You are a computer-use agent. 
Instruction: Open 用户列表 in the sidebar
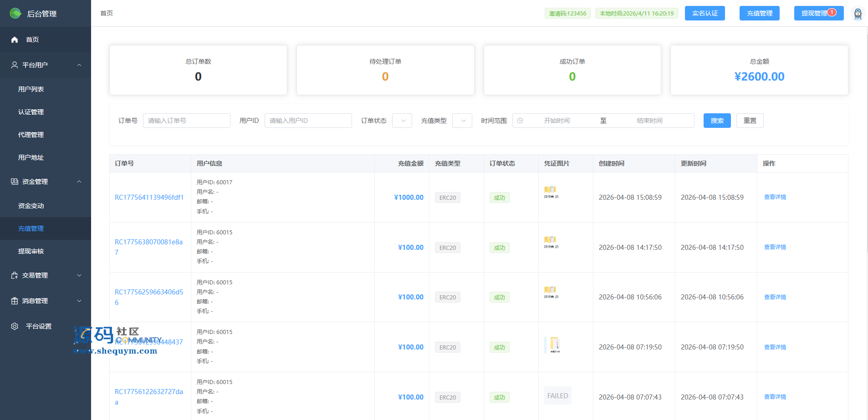point(31,89)
